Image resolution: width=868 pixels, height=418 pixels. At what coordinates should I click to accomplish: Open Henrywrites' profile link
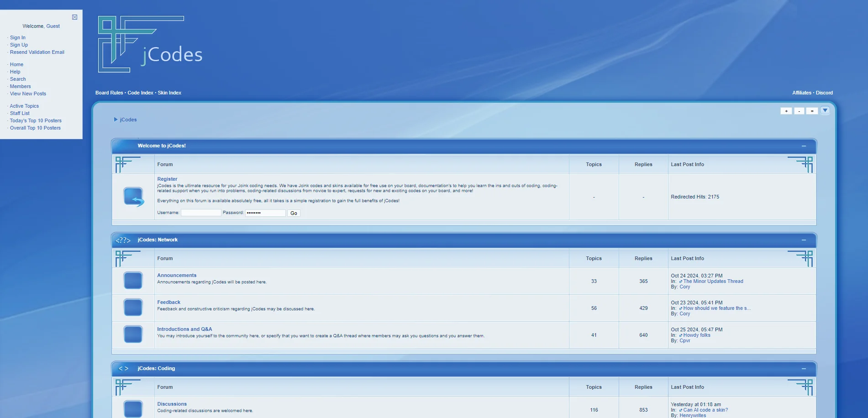point(693,415)
